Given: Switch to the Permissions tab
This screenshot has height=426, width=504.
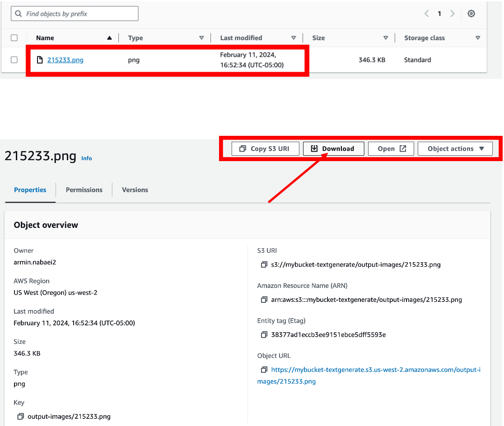Looking at the screenshot, I should (84, 190).
